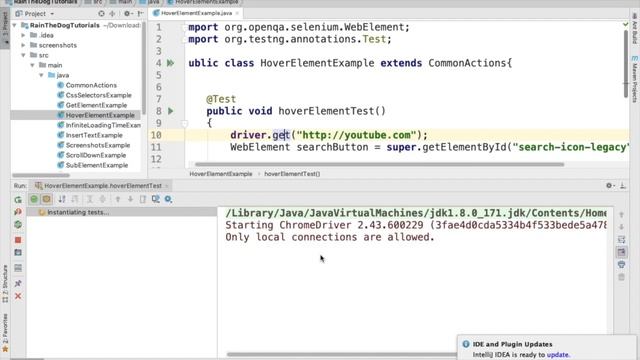Collapse all icon in Project panel header
This screenshot has width=640, height=360.
pyautogui.click(x=112, y=13)
